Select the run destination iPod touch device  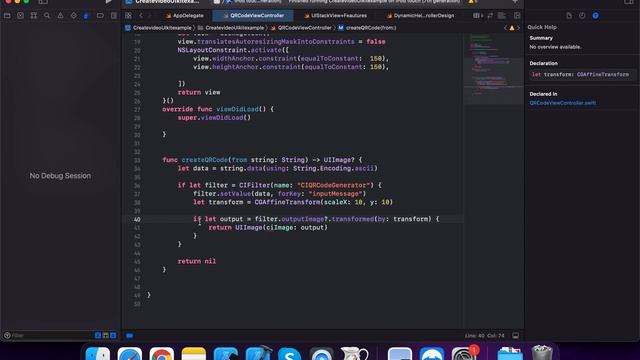coord(253,2)
